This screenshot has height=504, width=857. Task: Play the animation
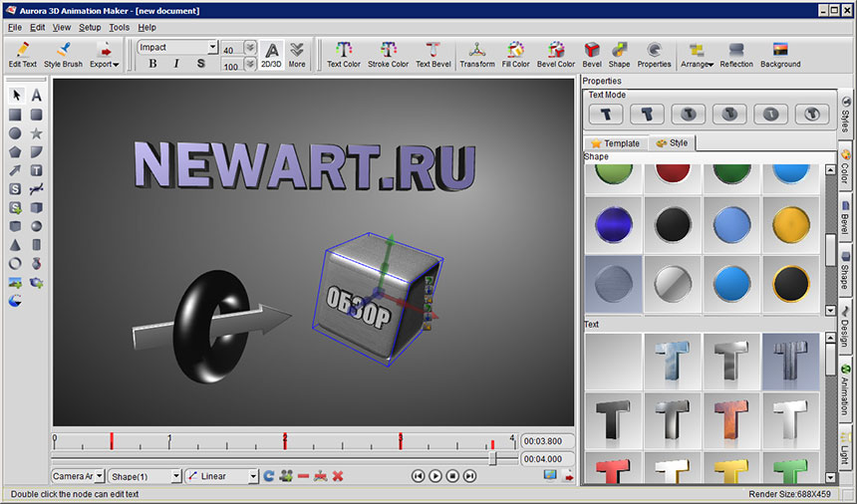coord(435,476)
